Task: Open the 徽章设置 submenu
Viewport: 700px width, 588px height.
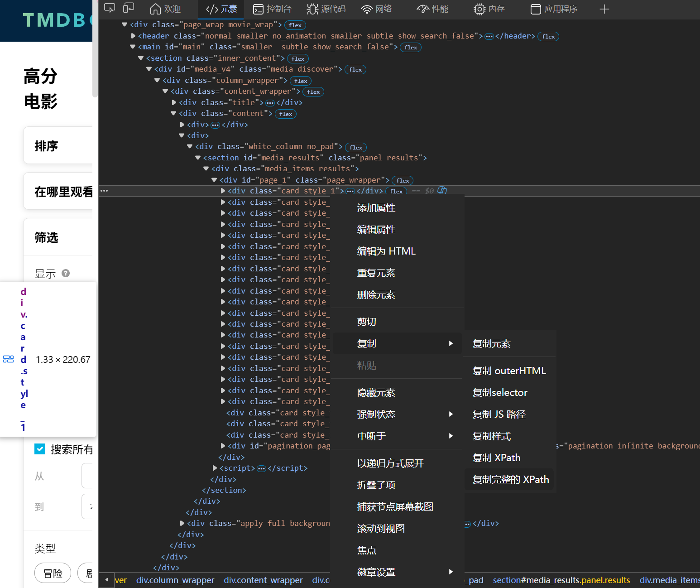Action: 398,572
